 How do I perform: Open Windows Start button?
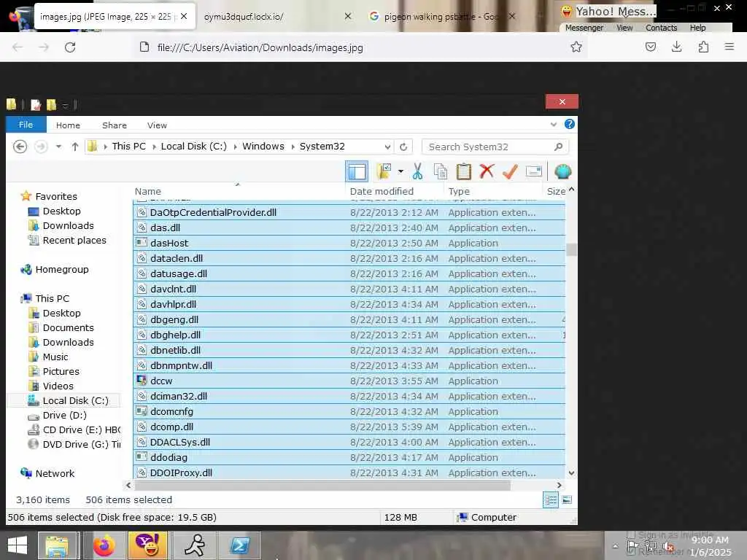click(x=18, y=545)
